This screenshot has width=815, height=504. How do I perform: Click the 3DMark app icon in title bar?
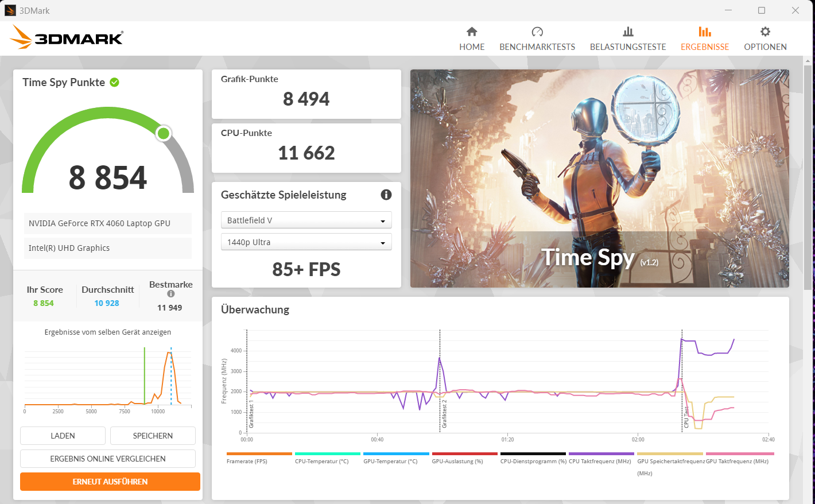[10, 10]
